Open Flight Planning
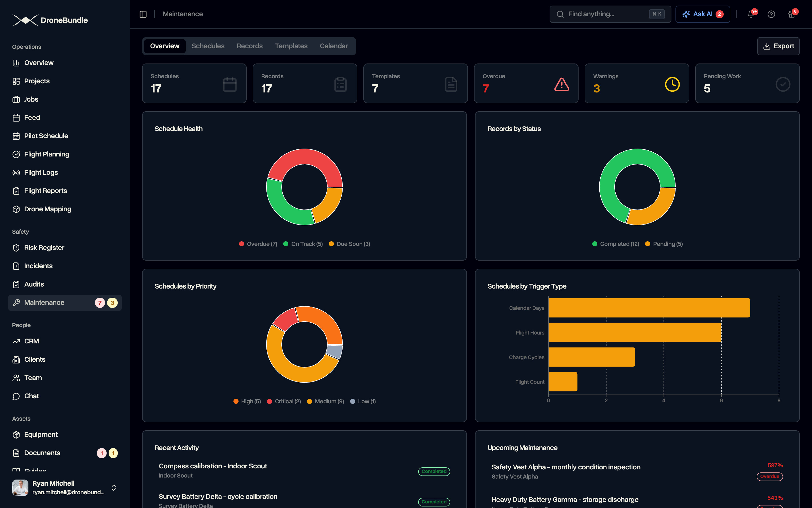The image size is (812, 508). coord(65,154)
